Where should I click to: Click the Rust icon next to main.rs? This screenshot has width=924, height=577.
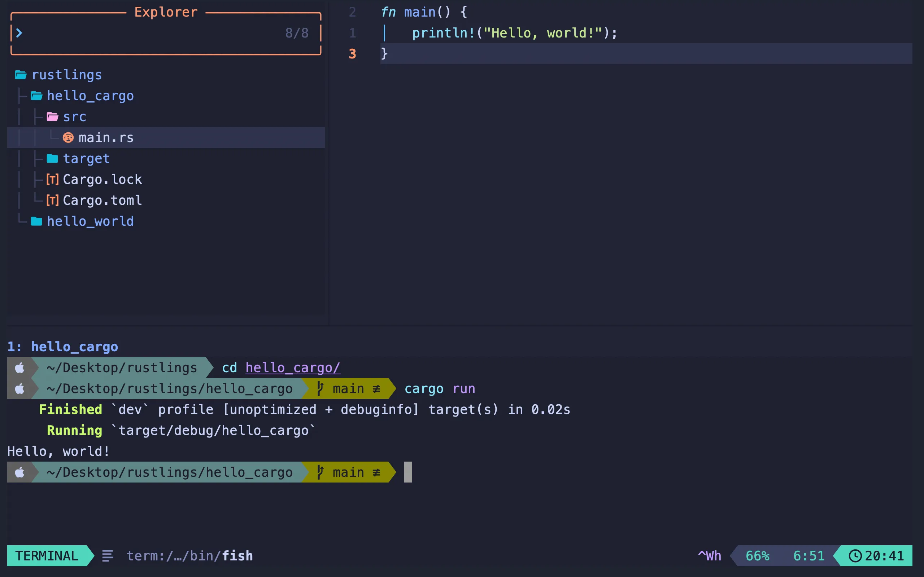point(68,137)
